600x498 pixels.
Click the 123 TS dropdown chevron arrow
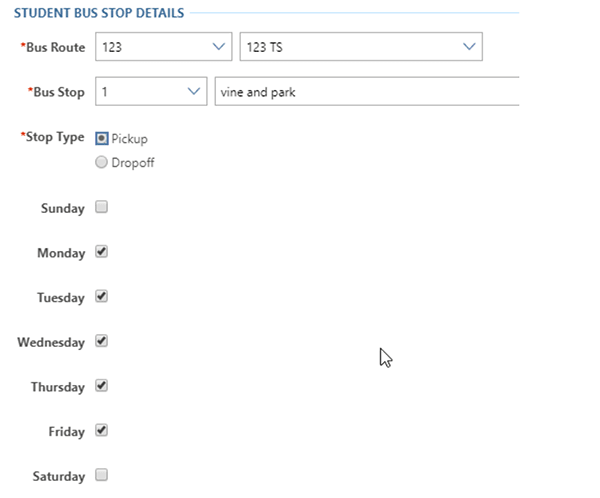point(469,47)
